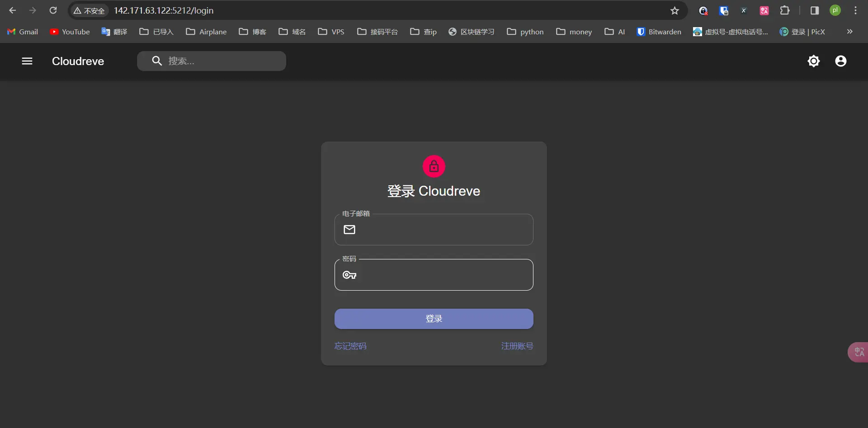Open the user account icon
Image resolution: width=868 pixels, height=428 pixels.
[841, 61]
